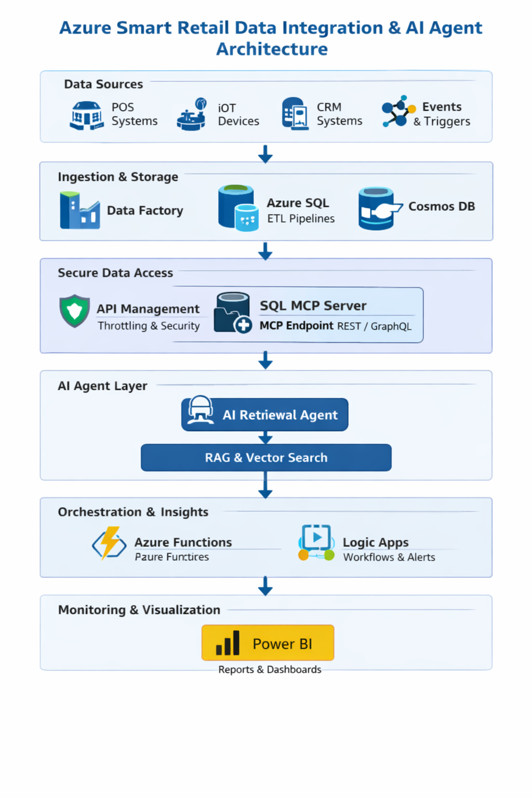Screen dimensions: 532x798
Task: Click the SQL MCP Server label
Action: [313, 305]
